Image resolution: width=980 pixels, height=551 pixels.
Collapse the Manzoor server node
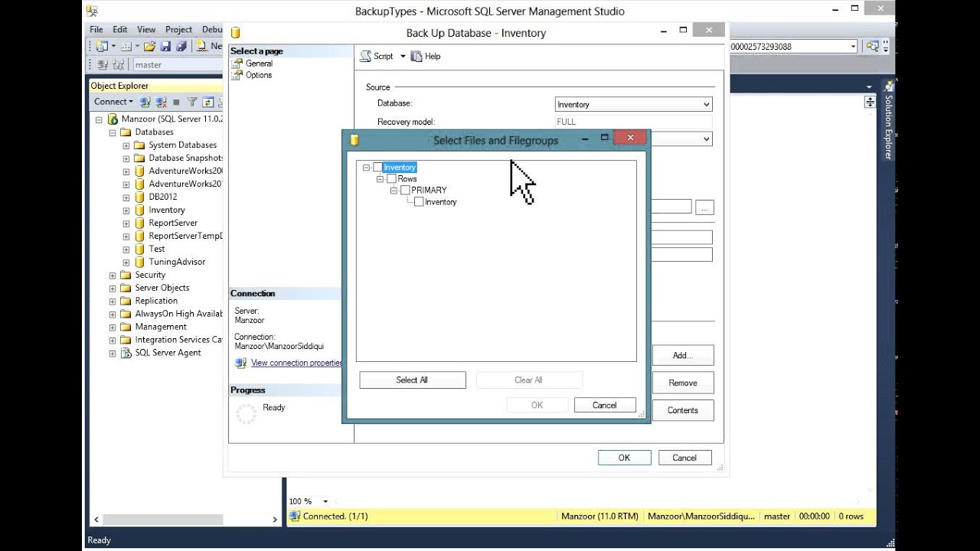coord(99,119)
